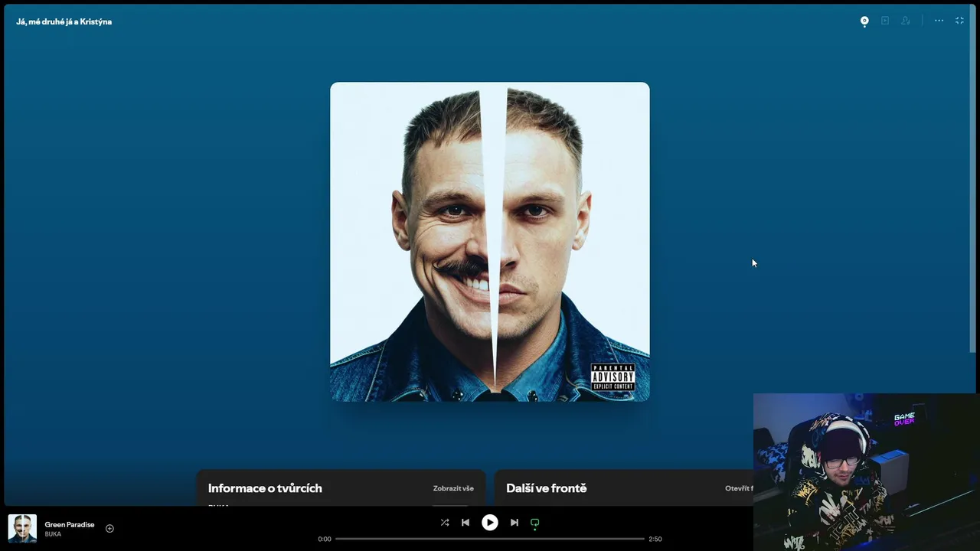Click the Informace o tvůrcích heading
This screenshot has width=980, height=551.
tap(265, 488)
